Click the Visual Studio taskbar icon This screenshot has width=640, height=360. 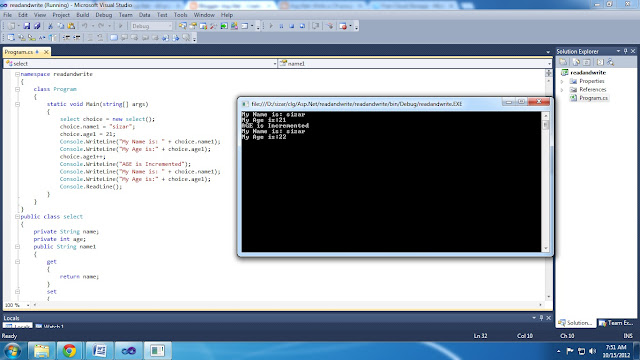(x=129, y=351)
